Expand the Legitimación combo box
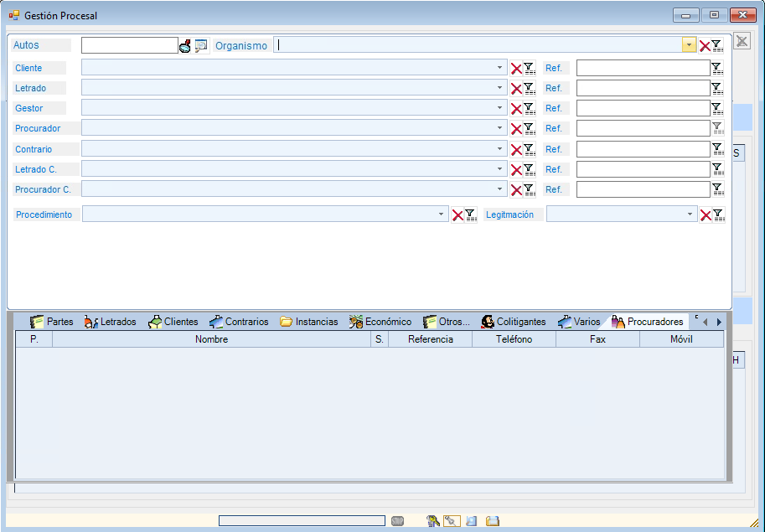This screenshot has height=532, width=765. point(690,214)
